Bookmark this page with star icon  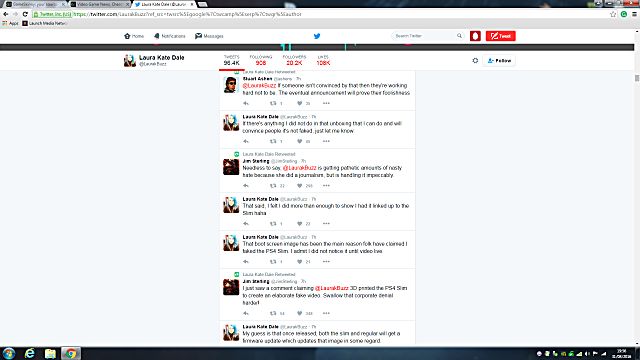613,14
